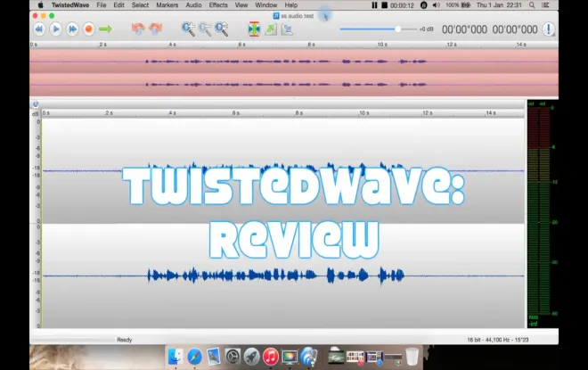
Task: Open the Window menu
Action: 265,4
